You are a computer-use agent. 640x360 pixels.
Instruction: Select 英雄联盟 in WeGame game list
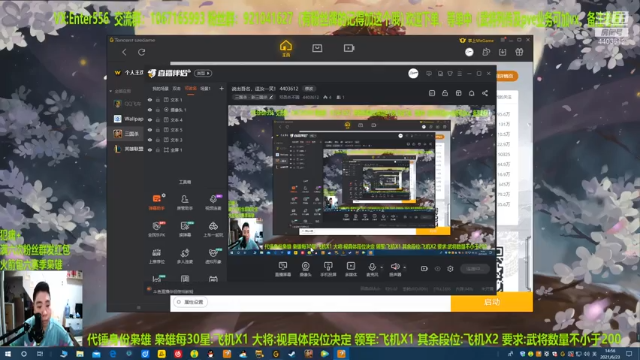point(127,149)
